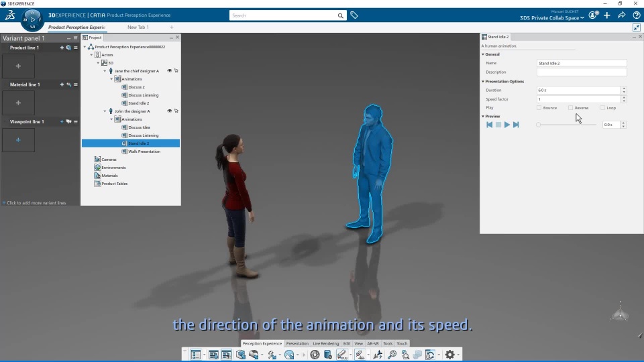Click the 3D cube import icon in toolbar
This screenshot has height=362, width=644.
tap(241, 355)
